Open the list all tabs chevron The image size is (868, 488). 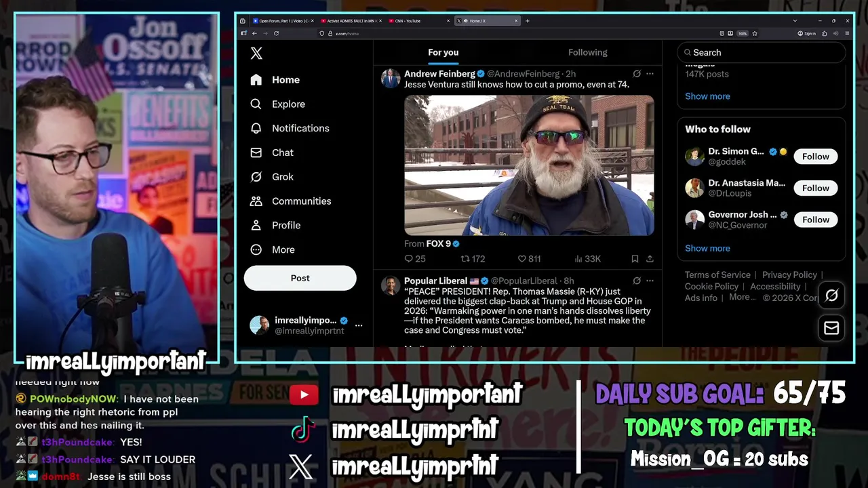[795, 20]
